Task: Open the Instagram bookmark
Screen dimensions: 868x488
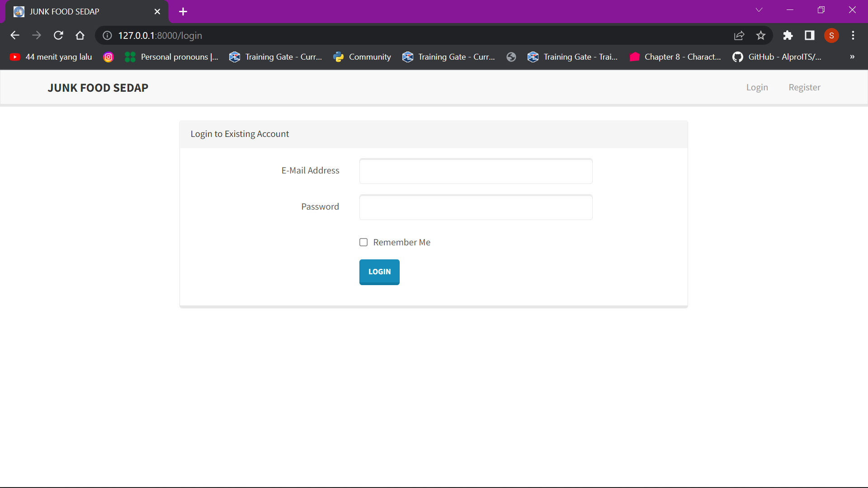Action: [108, 57]
